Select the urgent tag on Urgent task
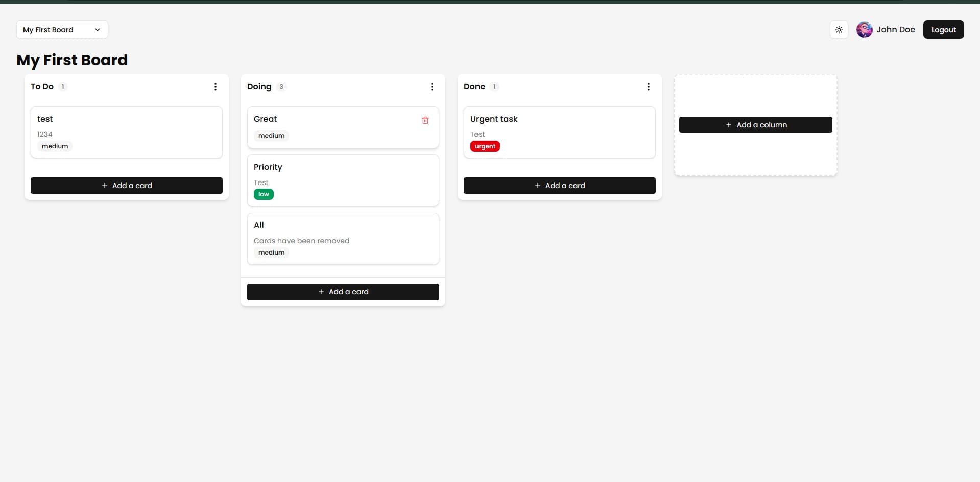980x482 pixels. (x=485, y=146)
